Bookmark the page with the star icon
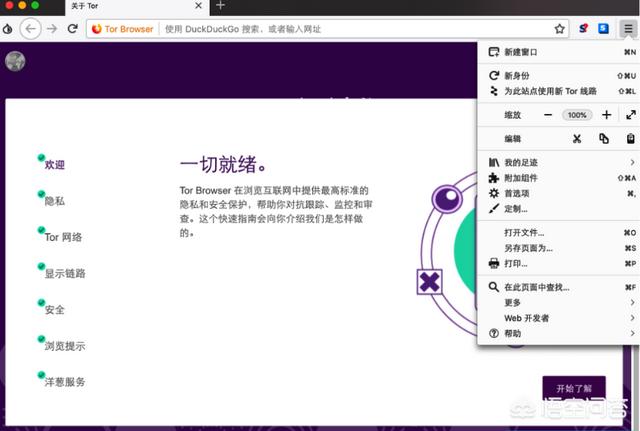This screenshot has width=640, height=431. click(560, 29)
